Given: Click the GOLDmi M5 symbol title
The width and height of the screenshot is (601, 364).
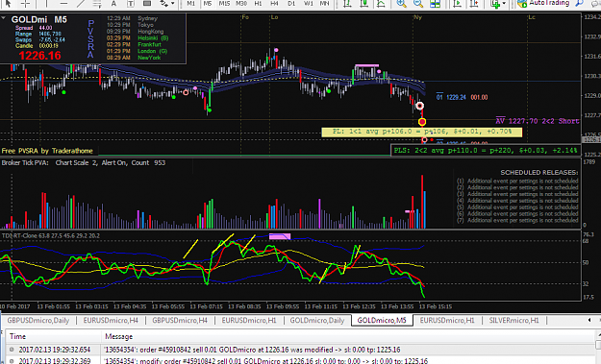Looking at the screenshot, I should (x=39, y=19).
